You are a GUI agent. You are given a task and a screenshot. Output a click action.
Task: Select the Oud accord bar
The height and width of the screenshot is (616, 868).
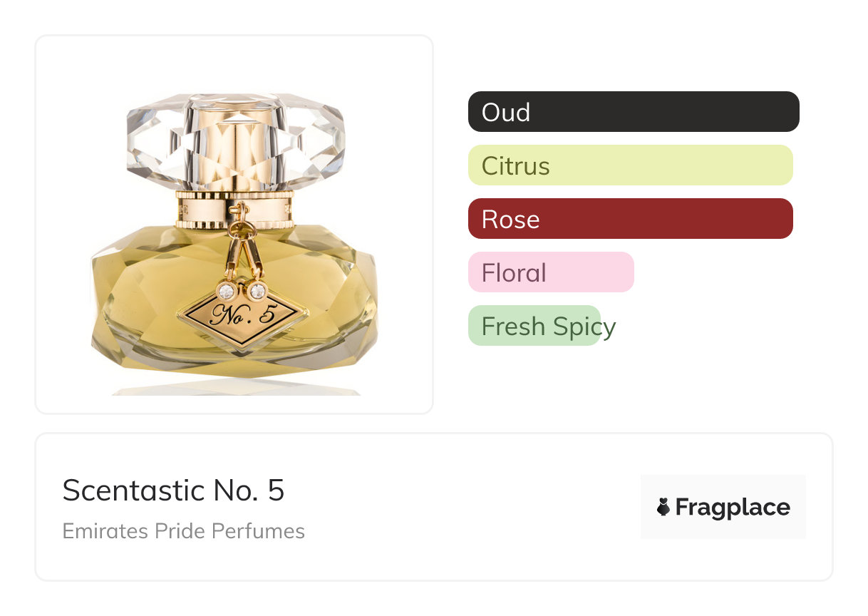click(x=633, y=112)
